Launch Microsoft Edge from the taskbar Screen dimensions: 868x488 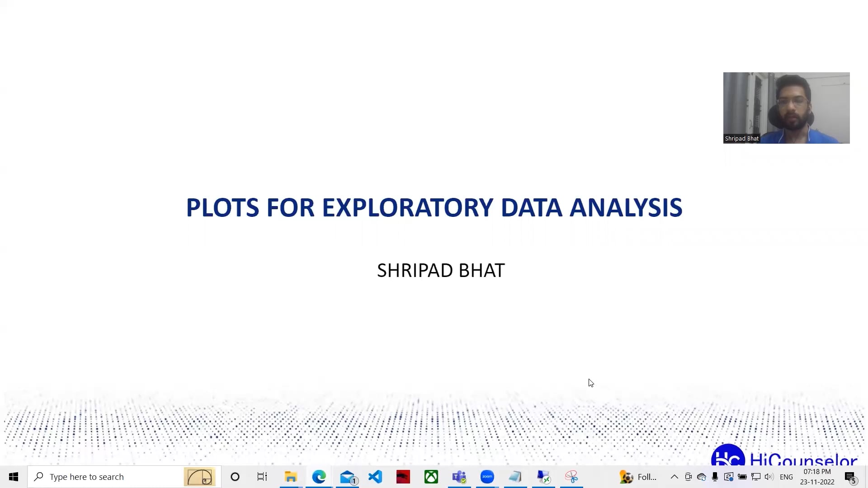[319, 477]
